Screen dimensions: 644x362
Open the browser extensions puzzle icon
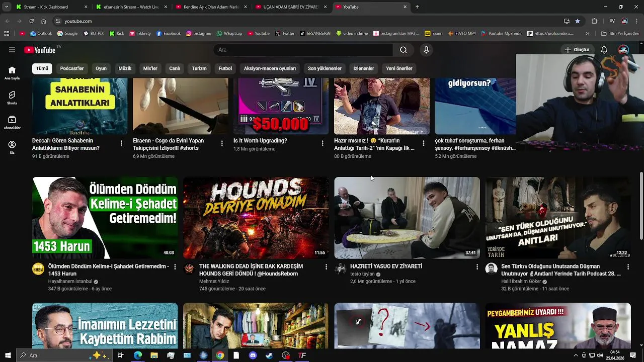(594, 21)
